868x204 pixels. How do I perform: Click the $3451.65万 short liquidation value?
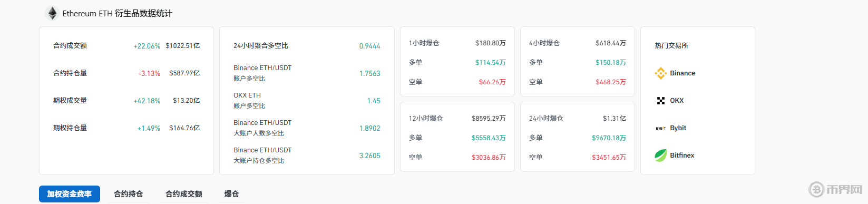pos(609,158)
